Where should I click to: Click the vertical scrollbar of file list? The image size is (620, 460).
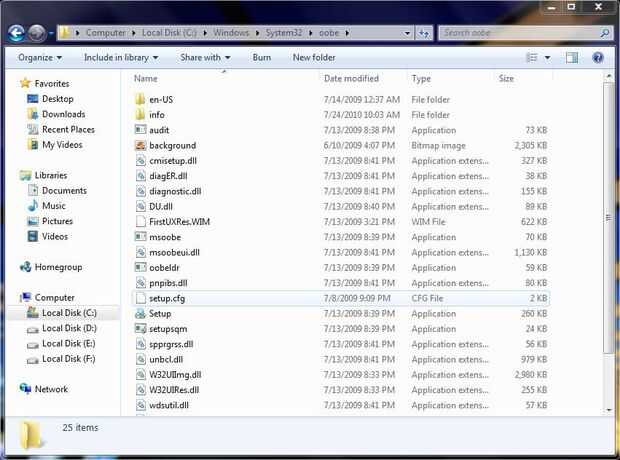pos(608,218)
